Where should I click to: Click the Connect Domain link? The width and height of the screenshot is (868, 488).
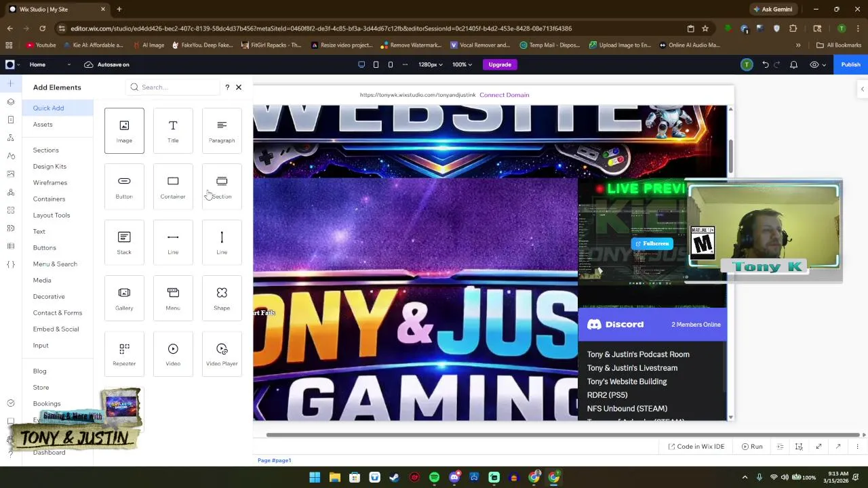click(504, 95)
